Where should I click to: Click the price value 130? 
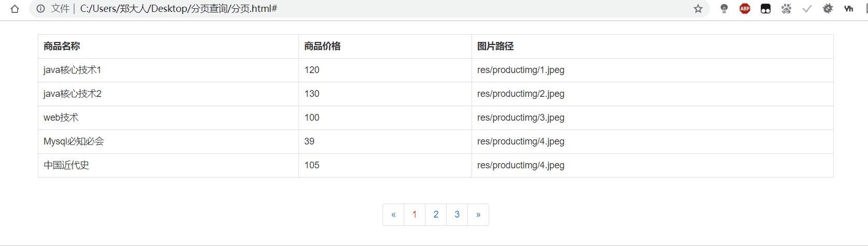pos(312,94)
